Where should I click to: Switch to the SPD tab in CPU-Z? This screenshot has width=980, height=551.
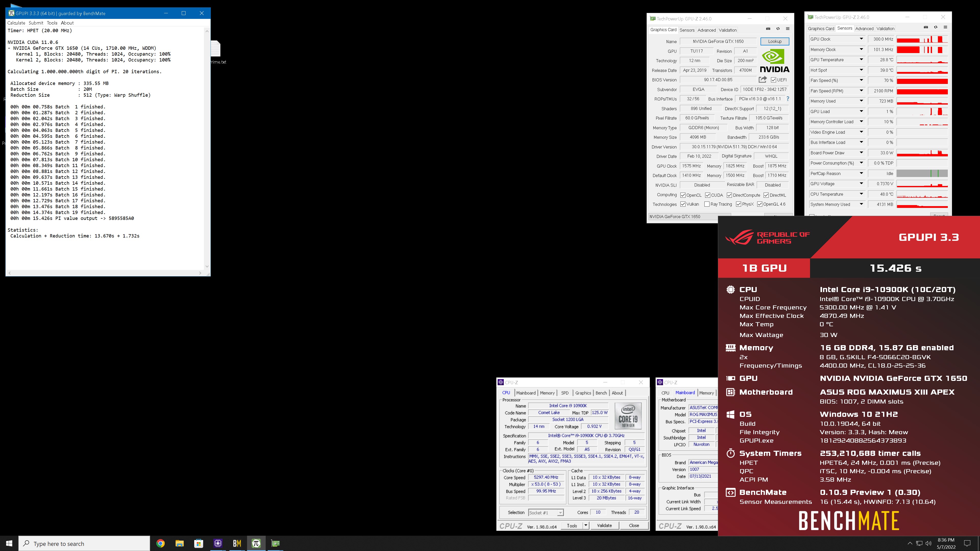click(x=565, y=393)
